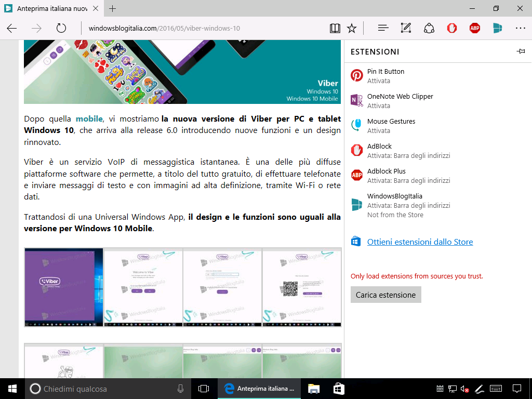This screenshot has height=399, width=532.
Task: Click the Adblock Plus toolbar icon
Action: pyautogui.click(x=475, y=28)
